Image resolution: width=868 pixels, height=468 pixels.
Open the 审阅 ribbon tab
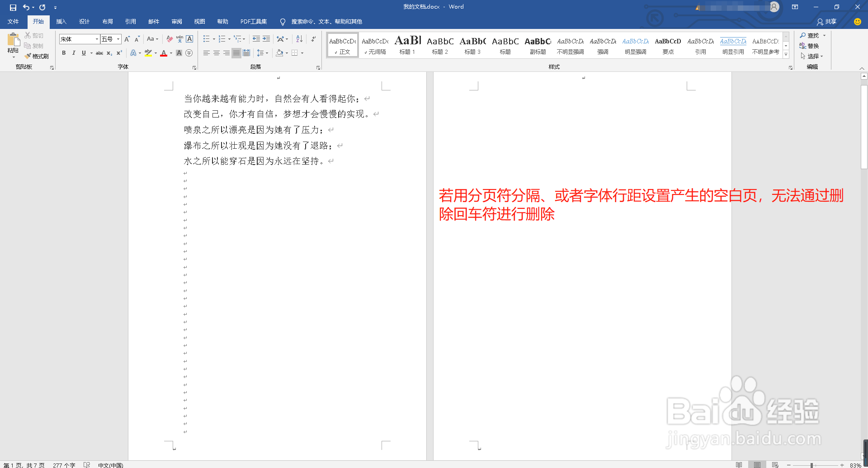tap(177, 22)
